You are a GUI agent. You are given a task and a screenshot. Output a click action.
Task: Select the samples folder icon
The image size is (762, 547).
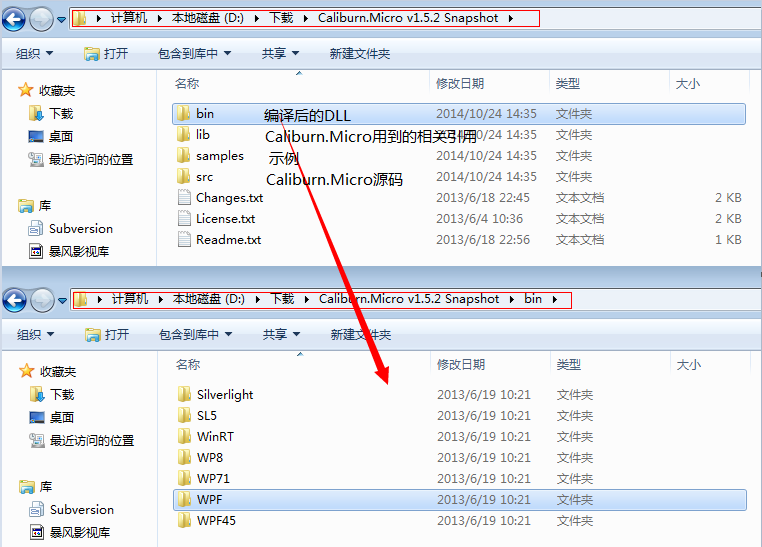coord(184,155)
